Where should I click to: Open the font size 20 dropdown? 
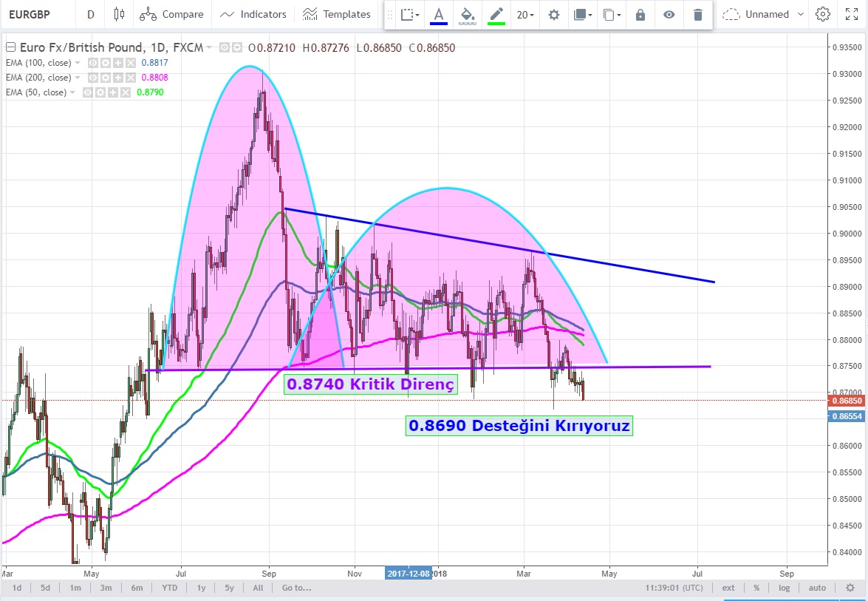pos(525,15)
